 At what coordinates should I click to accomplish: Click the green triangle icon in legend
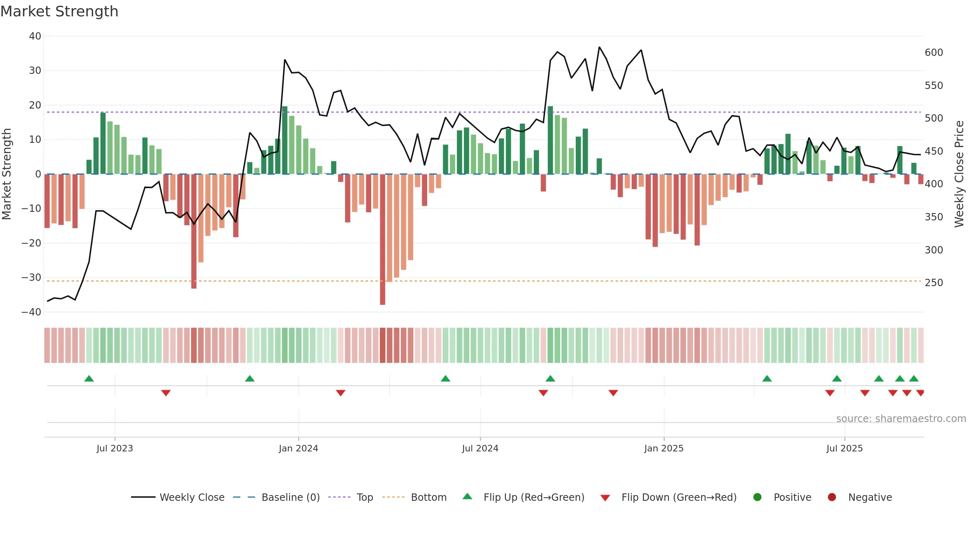[468, 496]
